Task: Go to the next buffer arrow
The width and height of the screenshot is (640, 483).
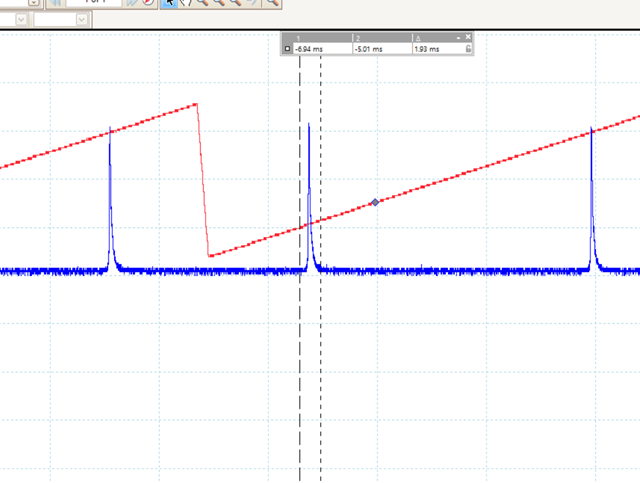Action: click(132, 2)
